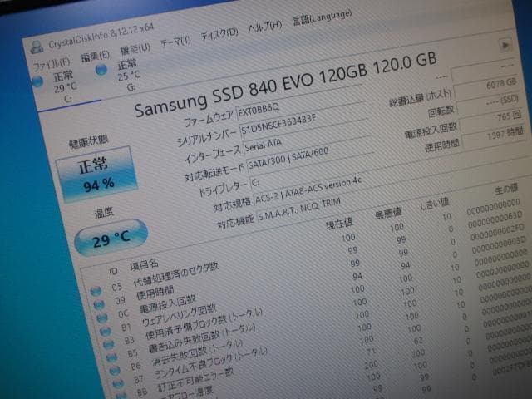This screenshot has height=399, width=532.
Task: Click the ID column header
Action: (x=113, y=272)
